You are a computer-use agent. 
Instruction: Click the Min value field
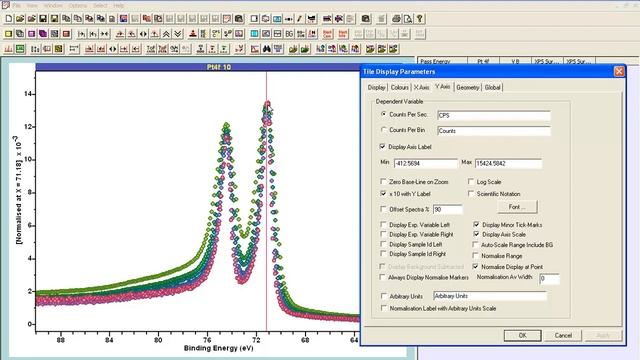tap(425, 164)
